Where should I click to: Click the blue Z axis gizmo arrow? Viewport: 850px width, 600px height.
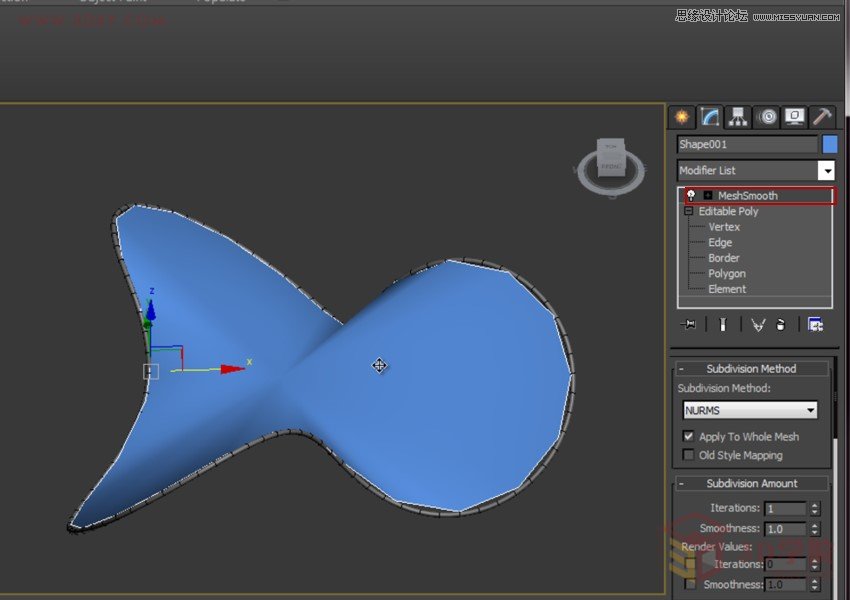pos(151,309)
